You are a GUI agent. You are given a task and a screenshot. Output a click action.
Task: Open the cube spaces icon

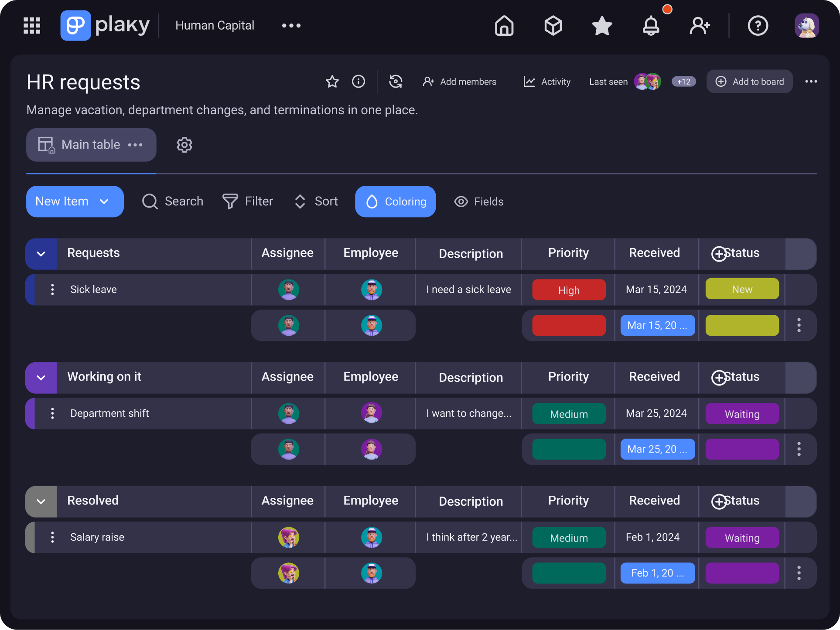click(553, 25)
